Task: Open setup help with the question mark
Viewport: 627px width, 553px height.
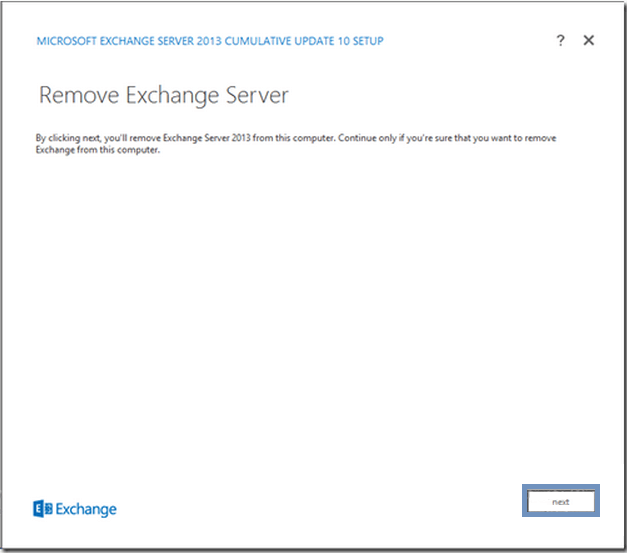Action: [561, 40]
